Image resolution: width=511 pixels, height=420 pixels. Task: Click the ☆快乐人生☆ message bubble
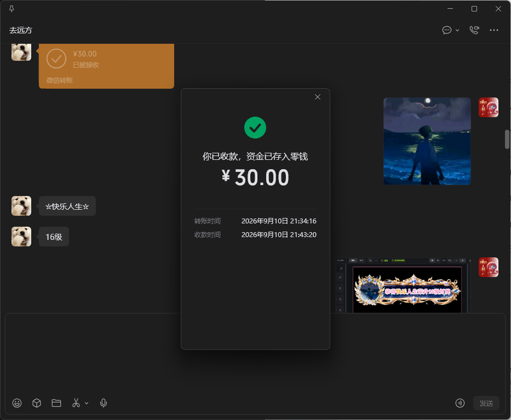[67, 206]
